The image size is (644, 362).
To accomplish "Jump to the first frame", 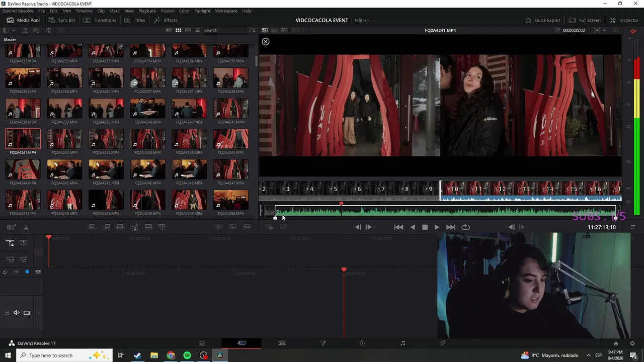I will pyautogui.click(x=398, y=227).
